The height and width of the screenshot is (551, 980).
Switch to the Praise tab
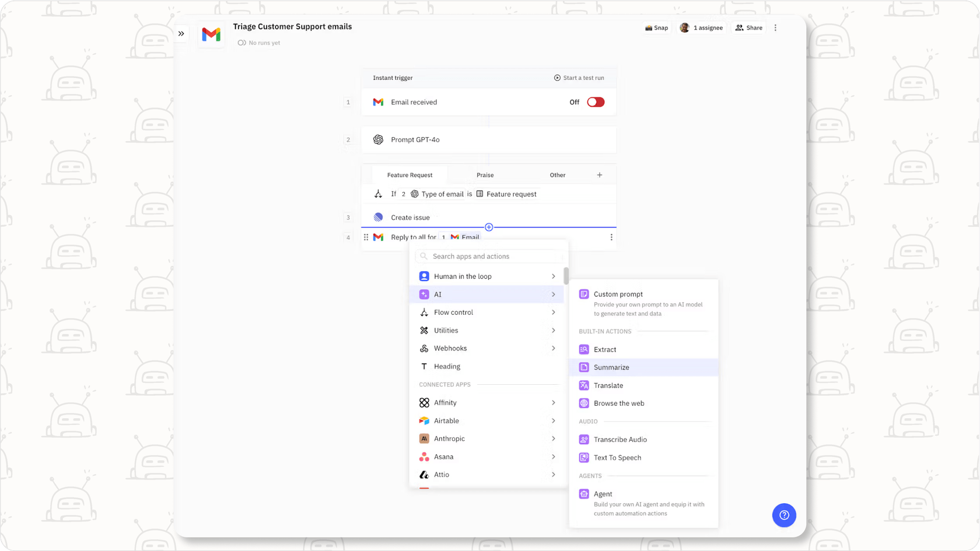tap(485, 174)
